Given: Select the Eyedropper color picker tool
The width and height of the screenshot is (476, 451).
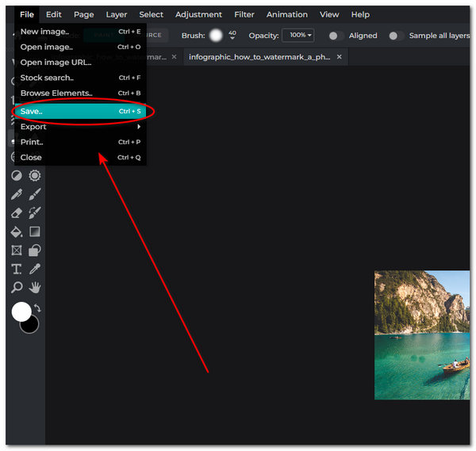Looking at the screenshot, I should (35, 269).
